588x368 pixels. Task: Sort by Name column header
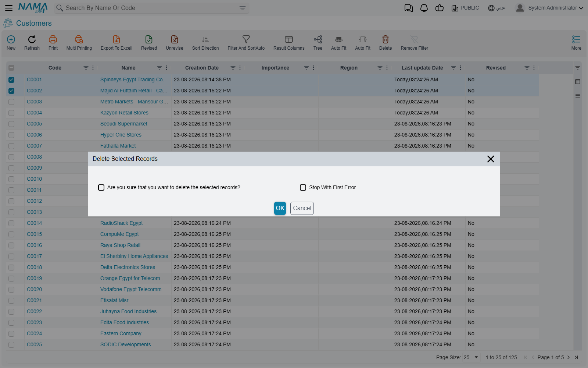(128, 68)
